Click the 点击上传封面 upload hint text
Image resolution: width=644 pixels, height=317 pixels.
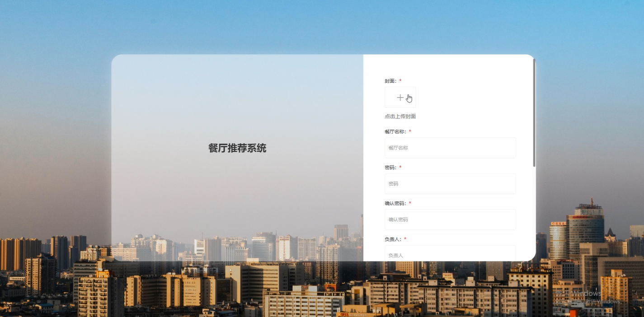pyautogui.click(x=400, y=116)
